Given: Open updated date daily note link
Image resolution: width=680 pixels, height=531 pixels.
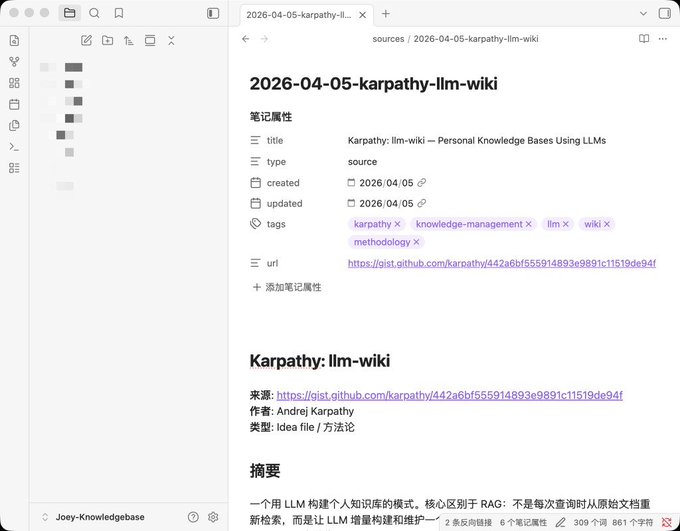Looking at the screenshot, I should (422, 203).
